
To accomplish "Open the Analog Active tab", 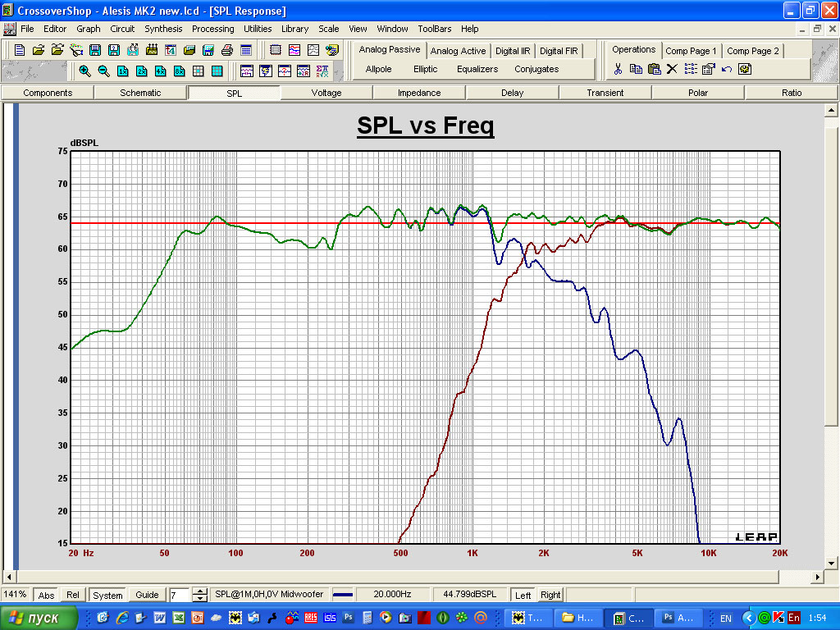I will pyautogui.click(x=458, y=51).
